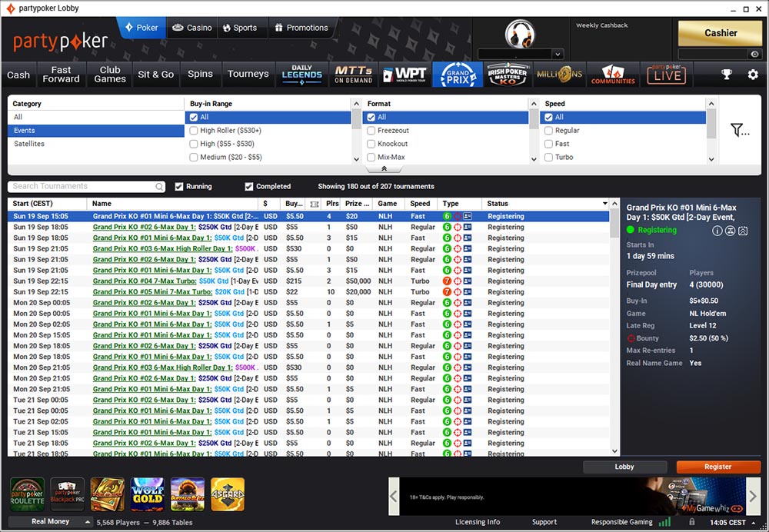This screenshot has width=769, height=532.
Task: Check the Regular speed filter
Action: coord(549,131)
